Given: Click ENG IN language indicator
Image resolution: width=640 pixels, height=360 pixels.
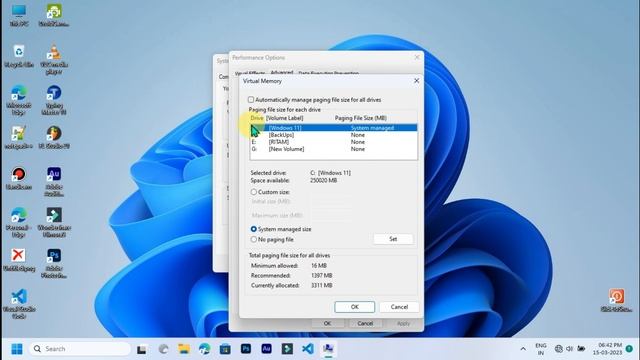Looking at the screenshot, I should [540, 349].
